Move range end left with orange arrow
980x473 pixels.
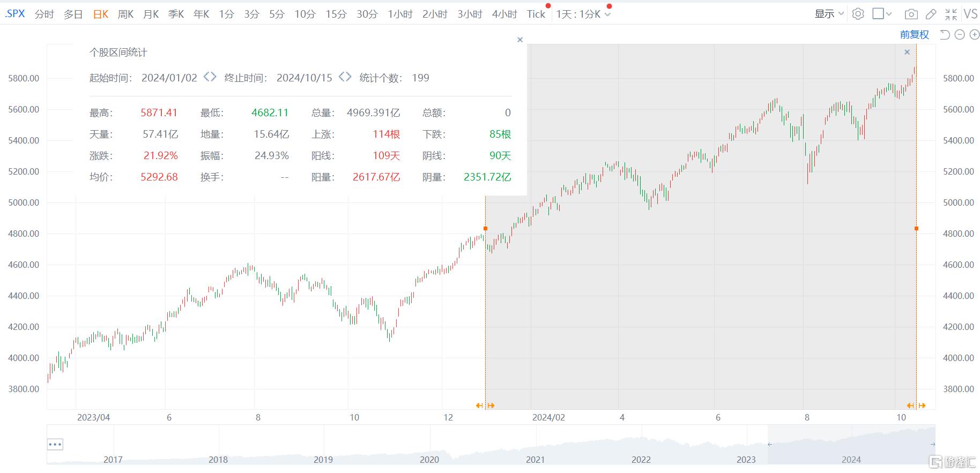(910, 406)
